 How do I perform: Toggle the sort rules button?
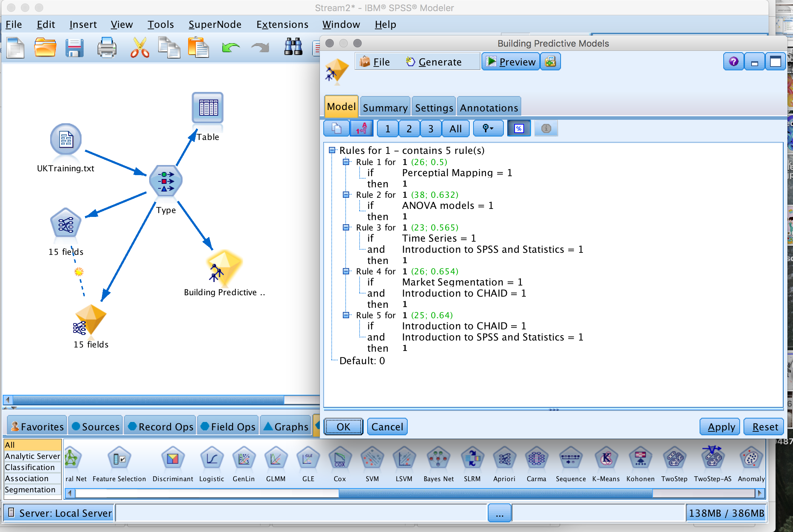362,129
